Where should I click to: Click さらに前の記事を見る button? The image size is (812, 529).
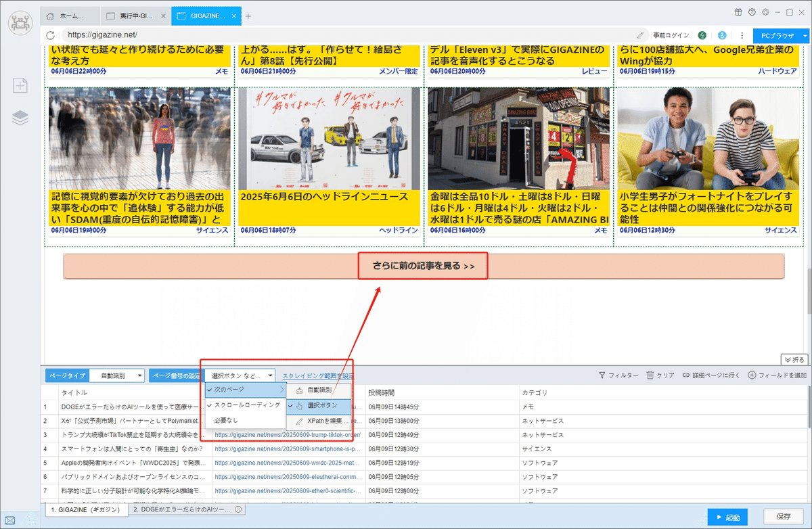pos(424,266)
